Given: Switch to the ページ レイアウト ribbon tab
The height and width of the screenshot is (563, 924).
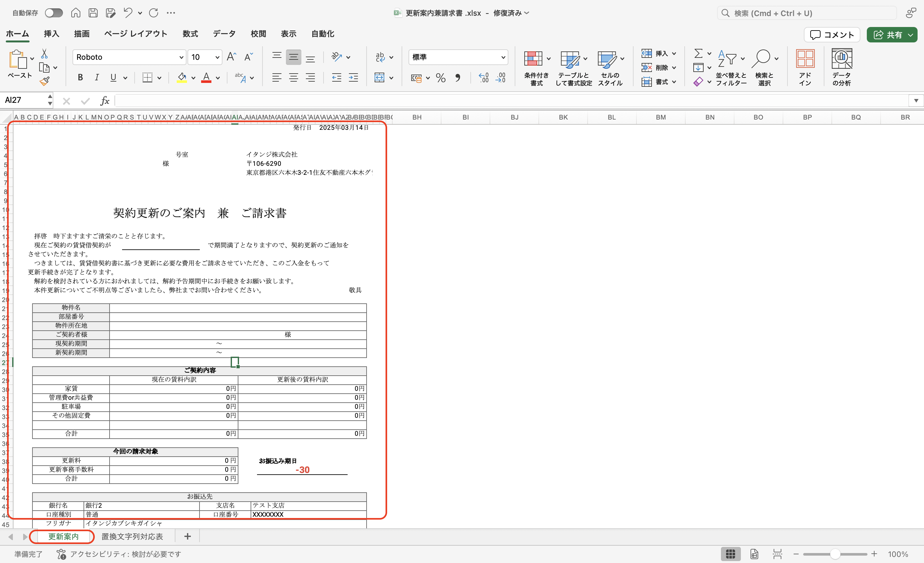Looking at the screenshot, I should (136, 34).
